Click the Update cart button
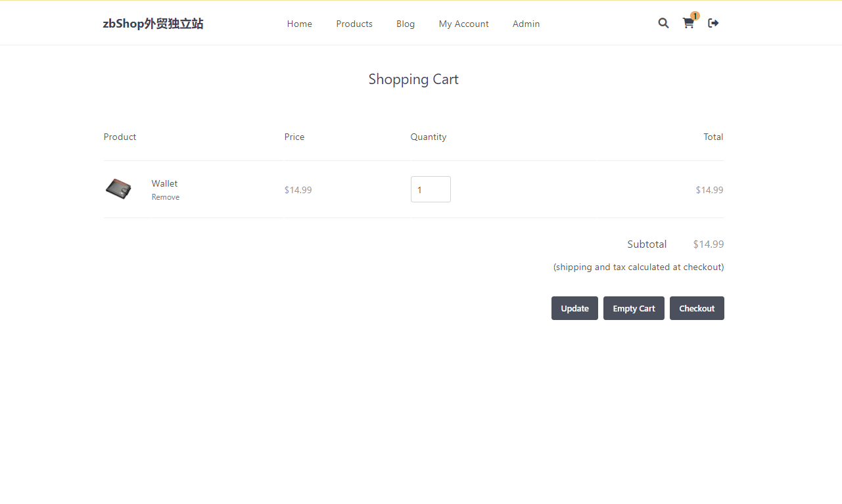 coord(574,308)
